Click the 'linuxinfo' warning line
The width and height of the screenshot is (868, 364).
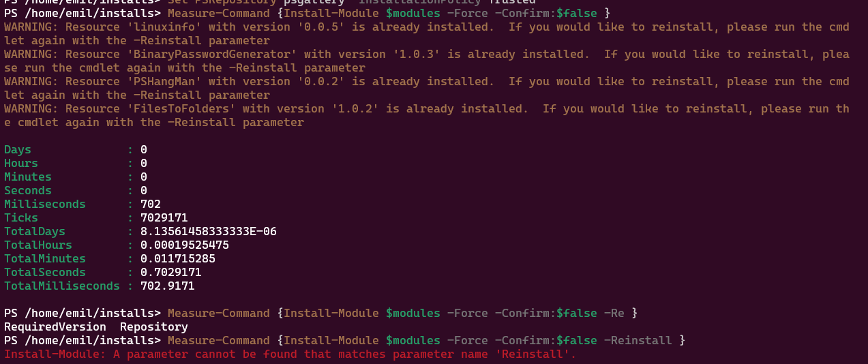pyautogui.click(x=427, y=34)
